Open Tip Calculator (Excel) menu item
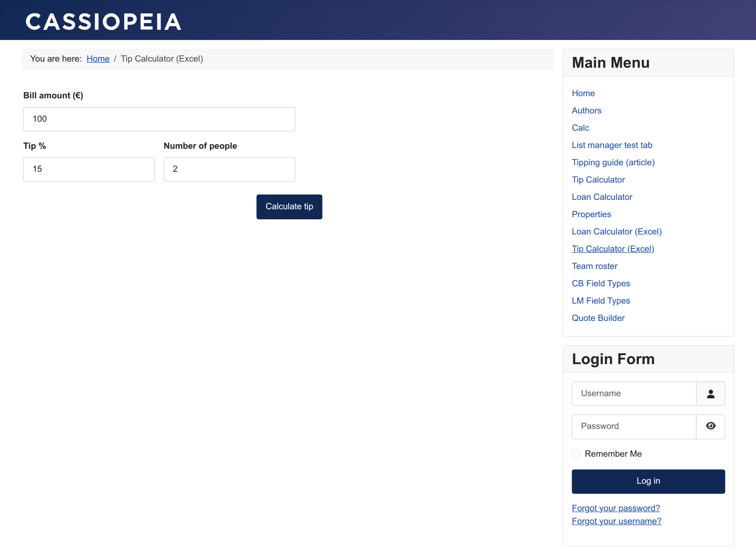 [613, 249]
